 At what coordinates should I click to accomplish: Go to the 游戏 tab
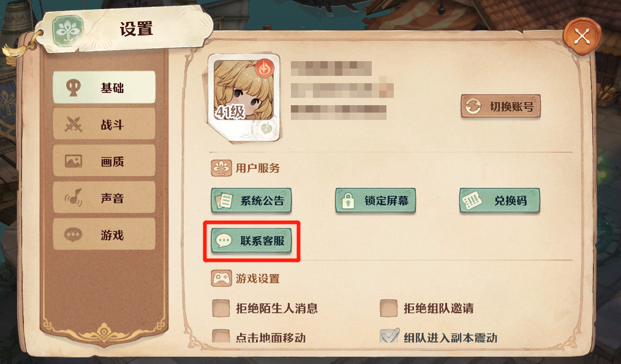tap(103, 235)
